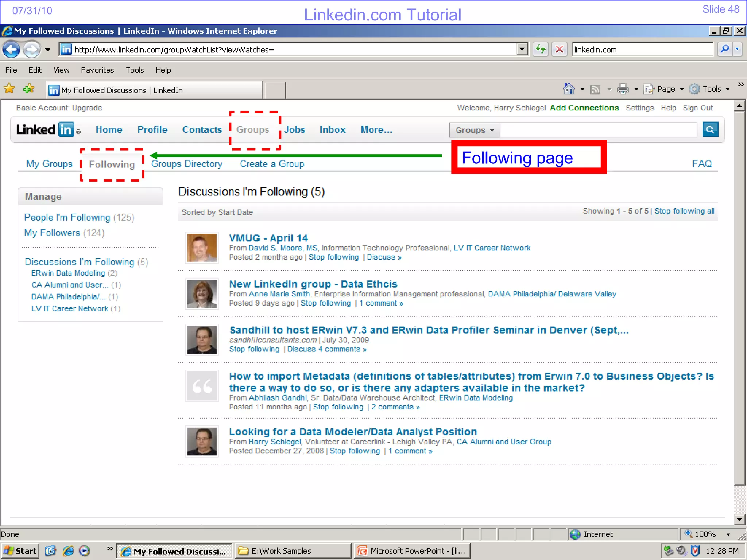
Task: Click Anne Marie Smith's profile photo
Action: (202, 293)
